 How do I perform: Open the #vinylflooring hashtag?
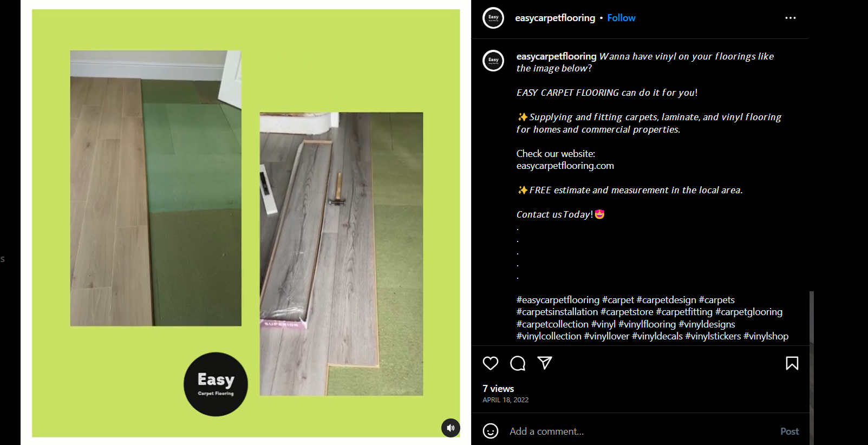pos(647,324)
